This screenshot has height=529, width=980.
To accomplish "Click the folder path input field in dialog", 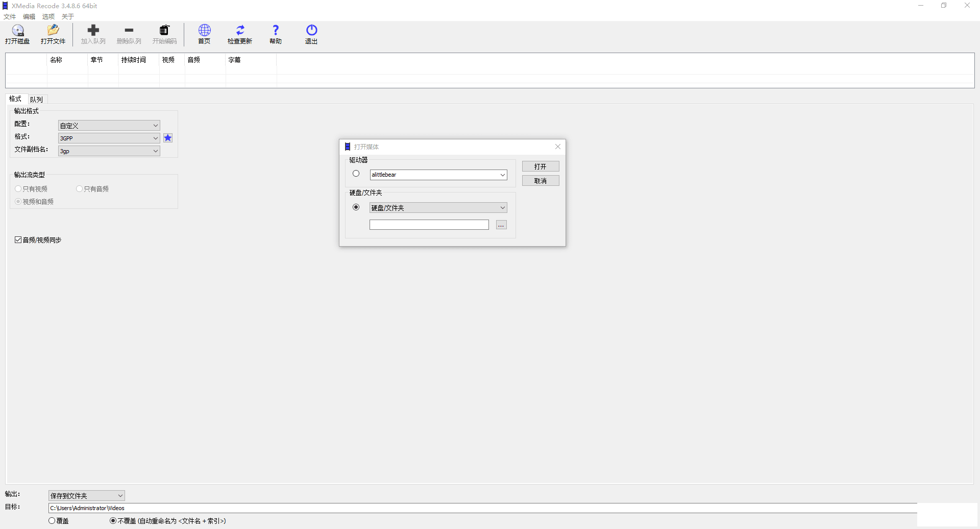I will coord(429,225).
